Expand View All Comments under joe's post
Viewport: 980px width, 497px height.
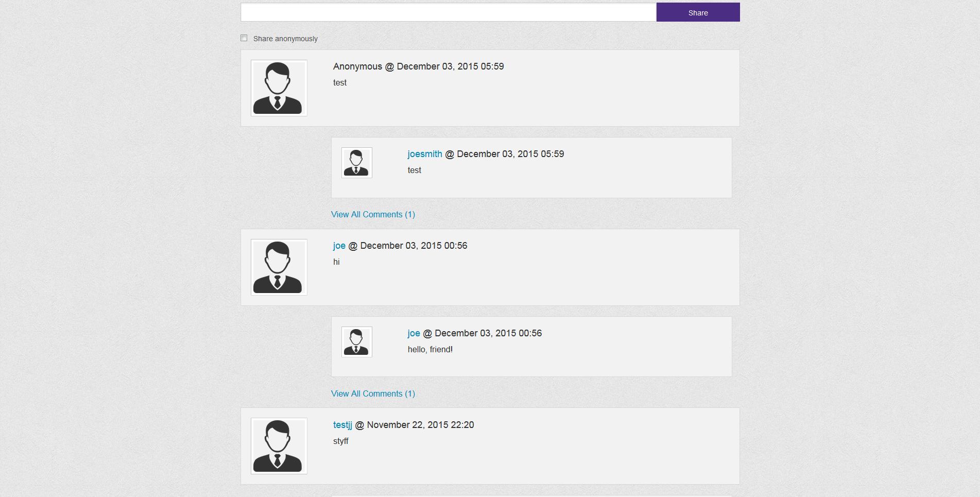[373, 393]
